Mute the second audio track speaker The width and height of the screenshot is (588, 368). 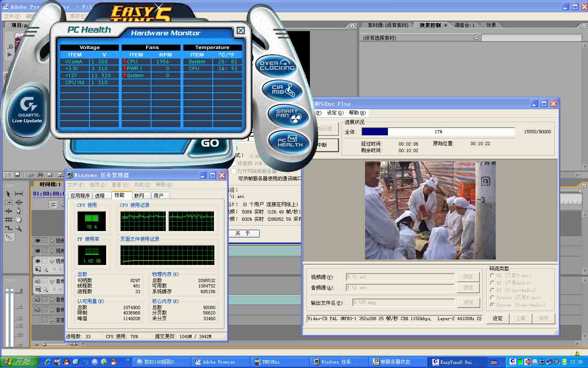(38, 300)
